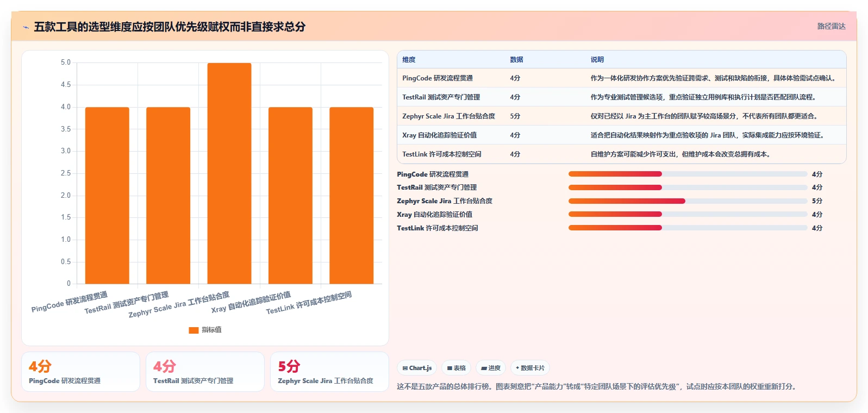Click the TestRail bar in the chart

pos(168,196)
